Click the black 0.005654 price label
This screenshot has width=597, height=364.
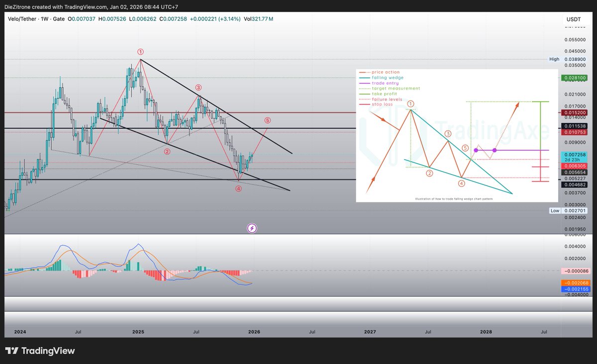(575, 173)
